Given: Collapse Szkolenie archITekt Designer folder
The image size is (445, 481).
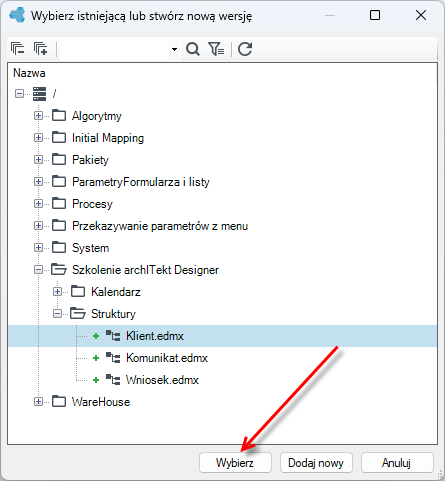Looking at the screenshot, I should [38, 270].
